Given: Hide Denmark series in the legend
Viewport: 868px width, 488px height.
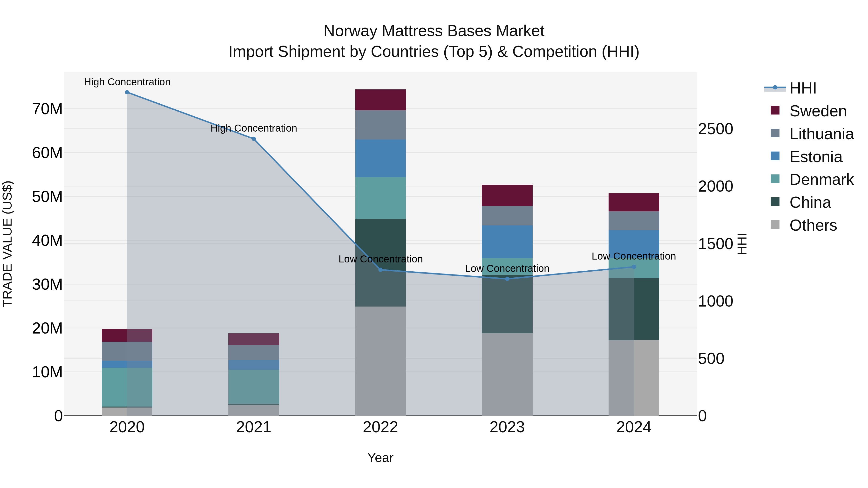Looking at the screenshot, I should pos(812,179).
